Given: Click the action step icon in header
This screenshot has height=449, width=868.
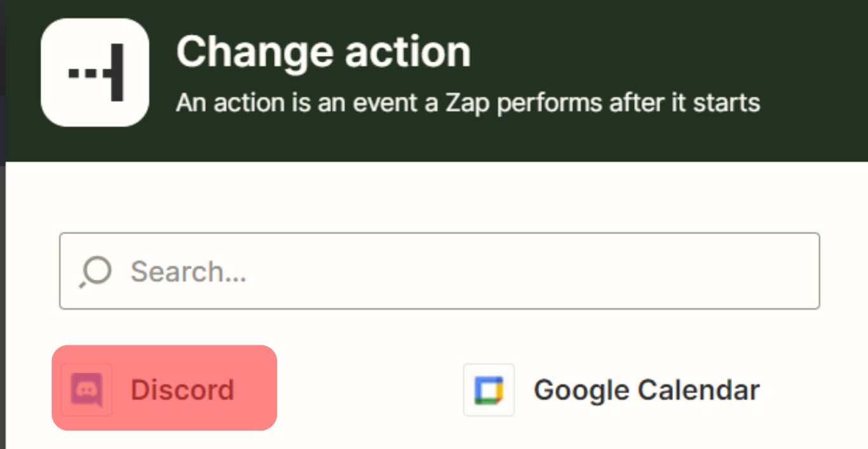Looking at the screenshot, I should (95, 73).
